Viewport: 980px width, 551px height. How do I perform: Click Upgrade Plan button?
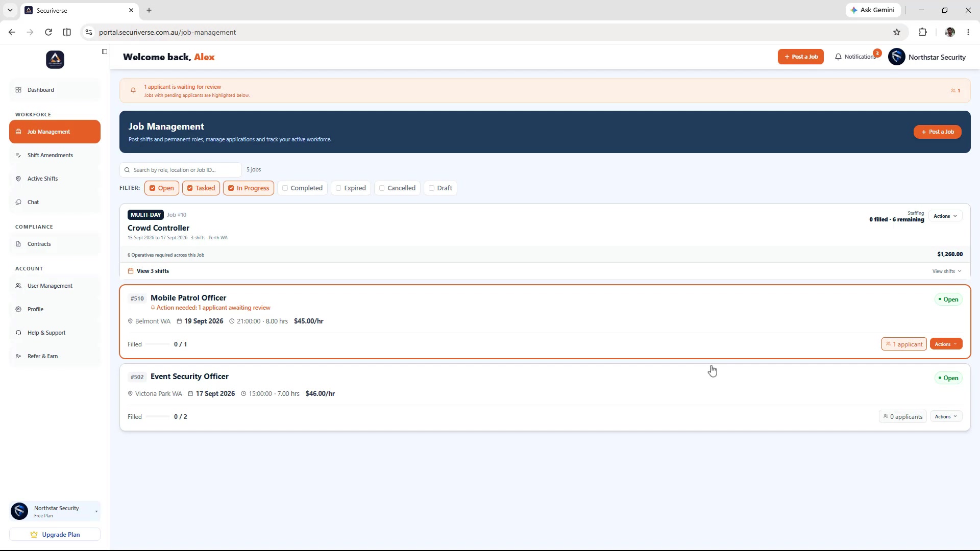pos(55,535)
